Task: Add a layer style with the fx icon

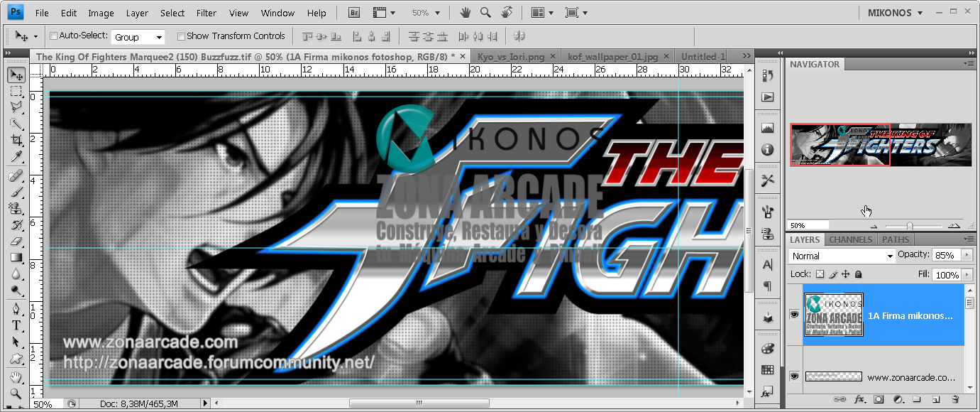Action: coord(859,400)
